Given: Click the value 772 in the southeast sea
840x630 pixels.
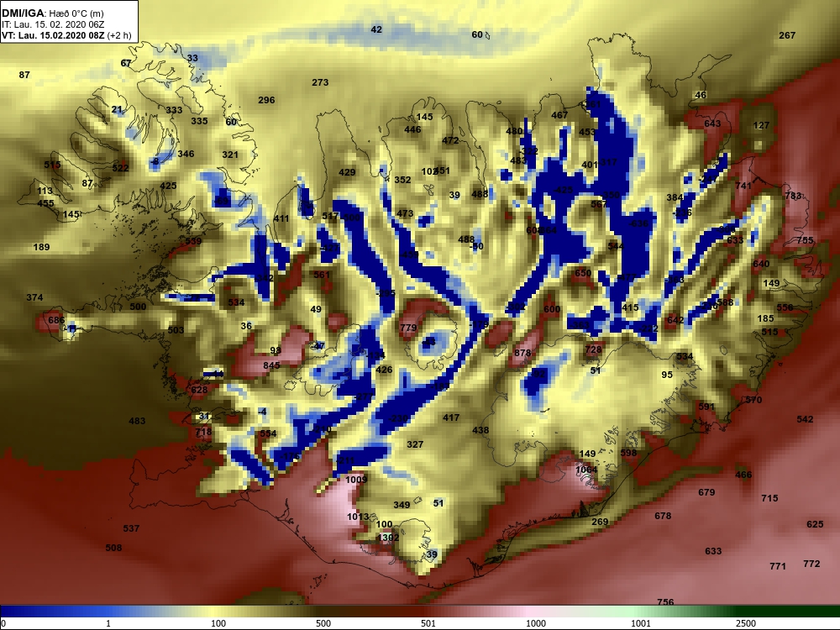Looking at the screenshot, I should pos(811,564).
